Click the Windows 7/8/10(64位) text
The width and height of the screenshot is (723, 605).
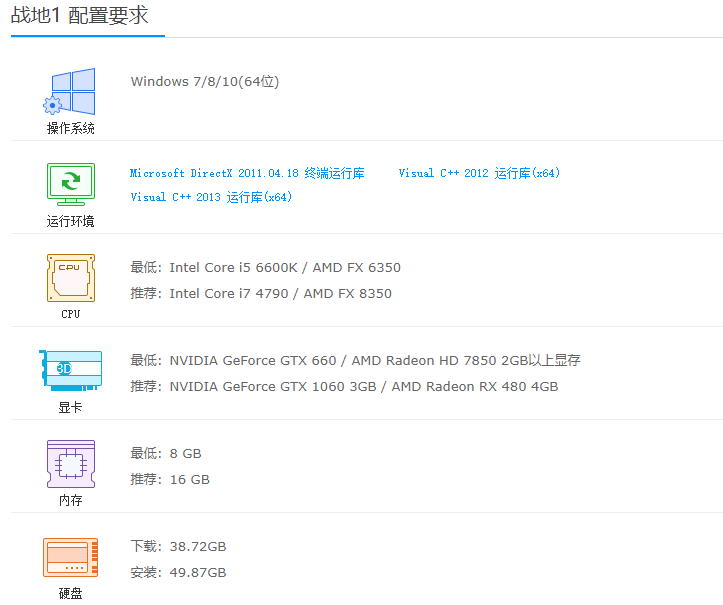205,82
